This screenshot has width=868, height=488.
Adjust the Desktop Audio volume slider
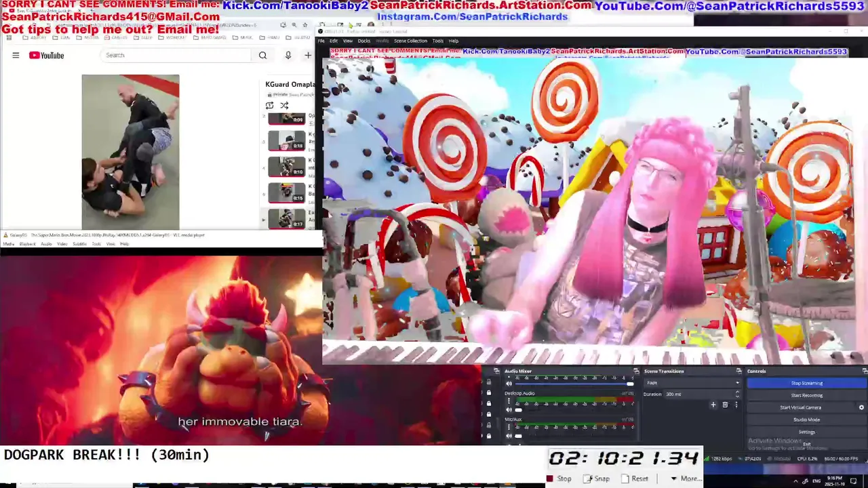(574, 409)
